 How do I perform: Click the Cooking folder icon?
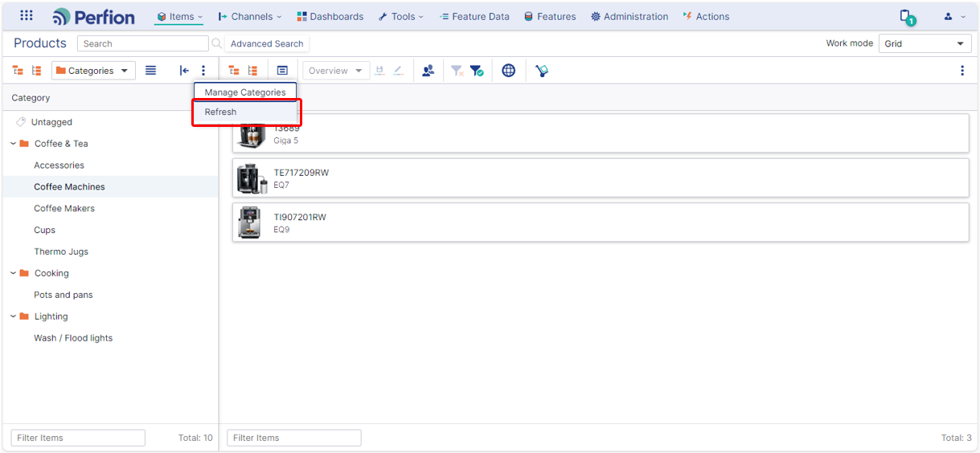click(x=24, y=273)
